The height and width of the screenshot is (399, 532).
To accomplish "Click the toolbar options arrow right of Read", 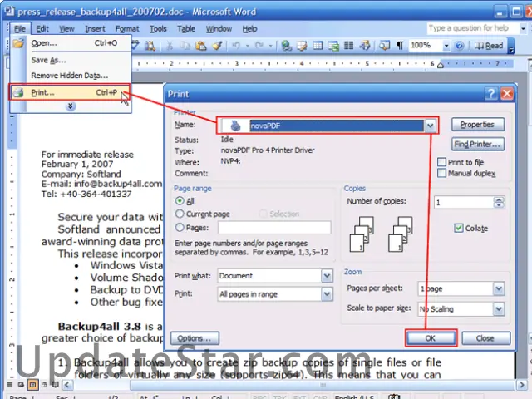I will [x=511, y=46].
